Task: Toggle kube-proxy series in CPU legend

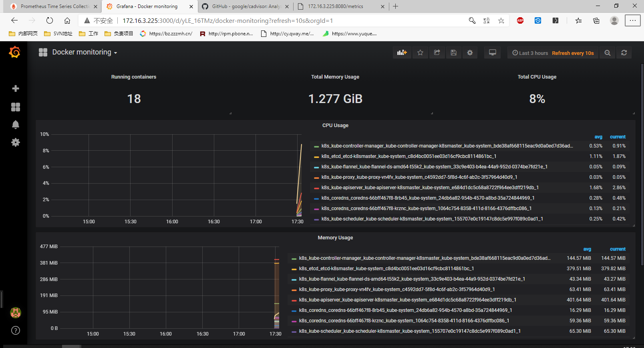Action: point(419,177)
